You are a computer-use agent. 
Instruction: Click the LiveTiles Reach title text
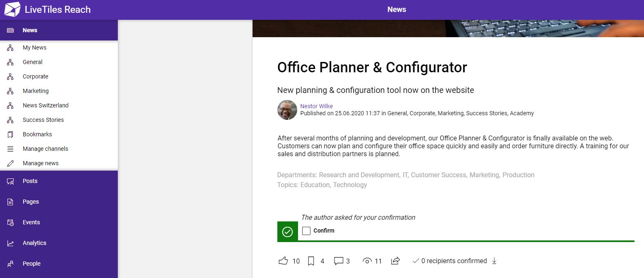tap(57, 10)
